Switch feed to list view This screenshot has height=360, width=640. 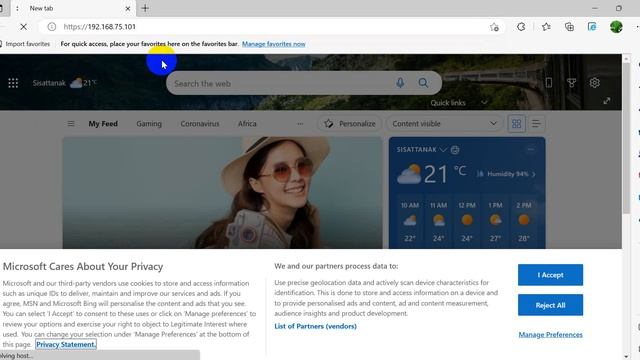[536, 123]
